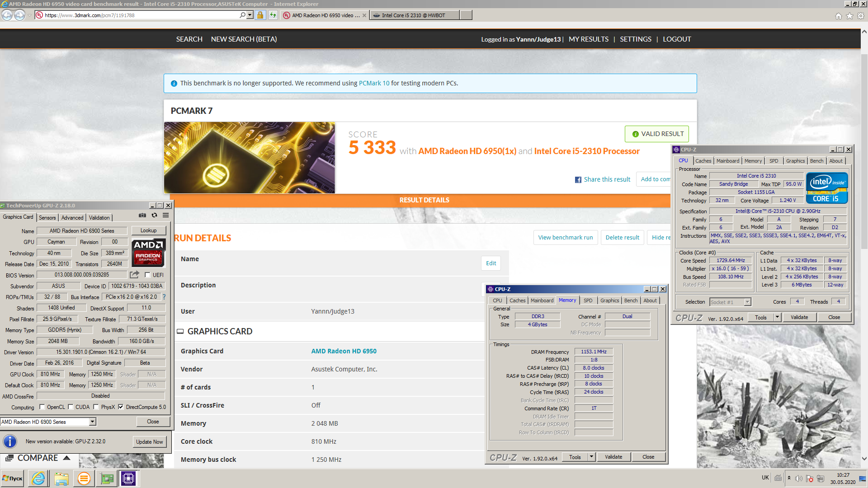Image resolution: width=868 pixels, height=488 pixels.
Task: Click the volume speaker icon in the tray
Action: (799, 478)
